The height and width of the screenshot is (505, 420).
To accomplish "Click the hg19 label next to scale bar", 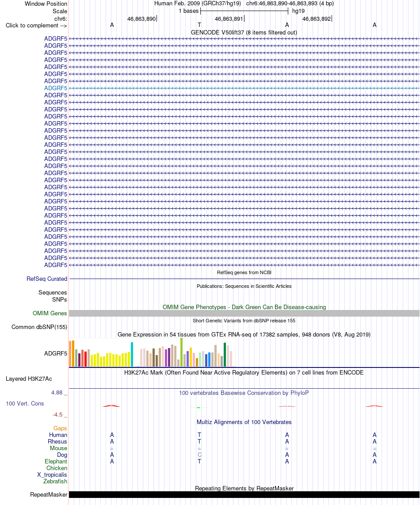I will coord(298,11).
